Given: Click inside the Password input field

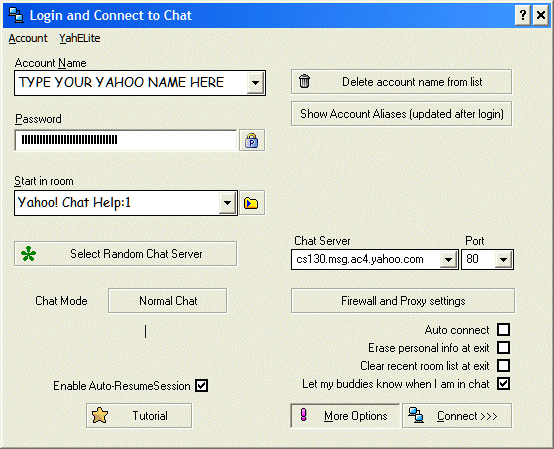Looking at the screenshot, I should point(125,140).
